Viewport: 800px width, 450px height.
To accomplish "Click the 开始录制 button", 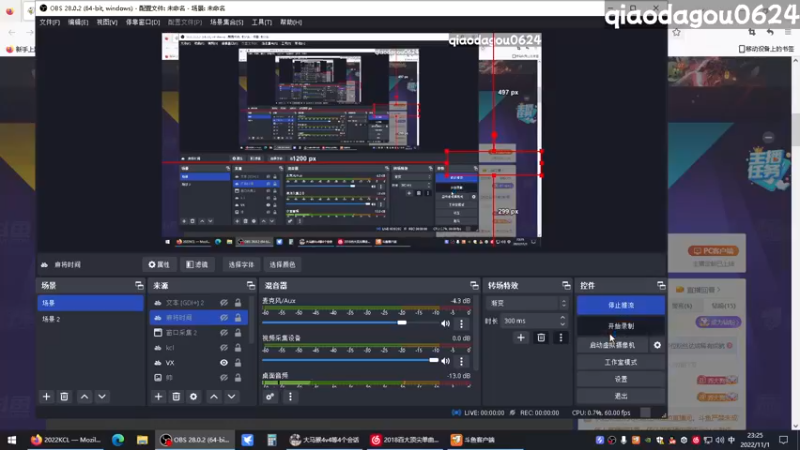I will click(x=621, y=326).
